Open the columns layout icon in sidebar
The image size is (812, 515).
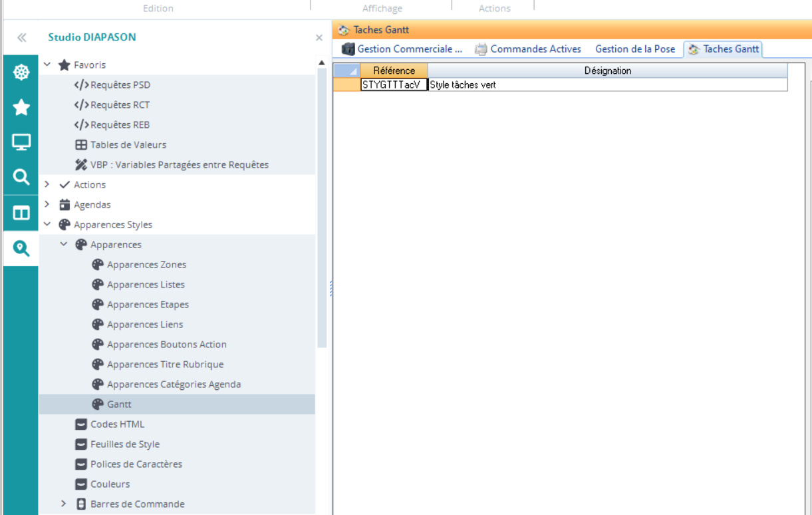[21, 213]
